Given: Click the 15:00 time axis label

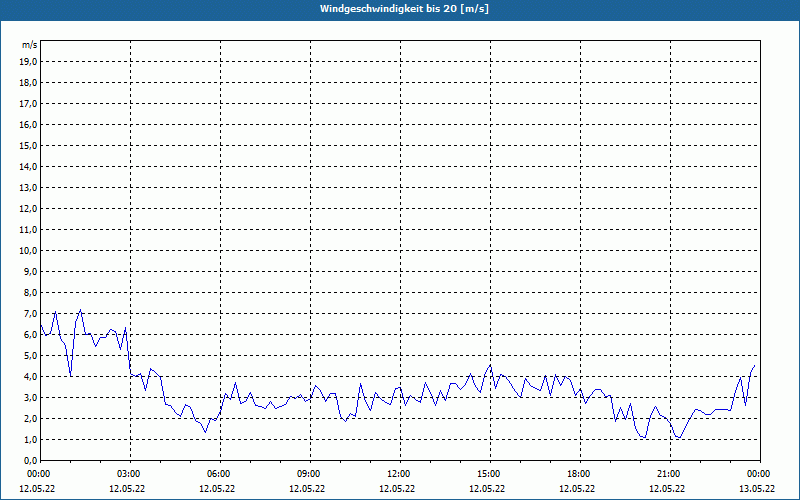Looking at the screenshot, I should (x=490, y=474).
